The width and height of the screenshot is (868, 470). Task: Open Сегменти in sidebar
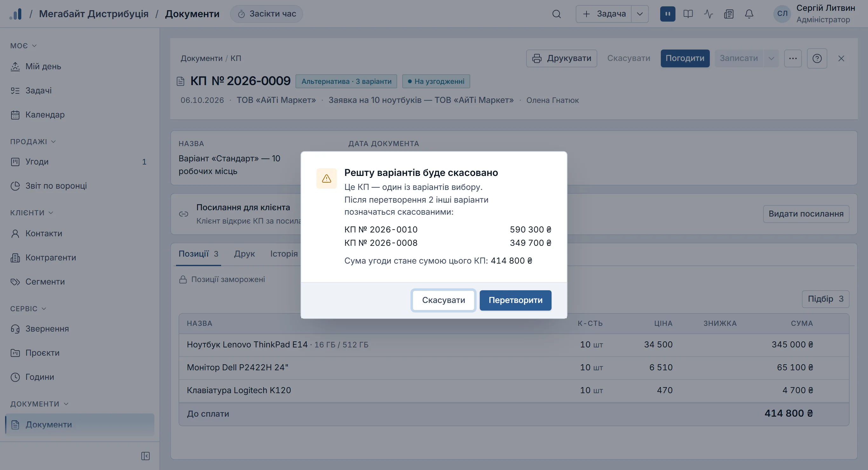(80, 282)
